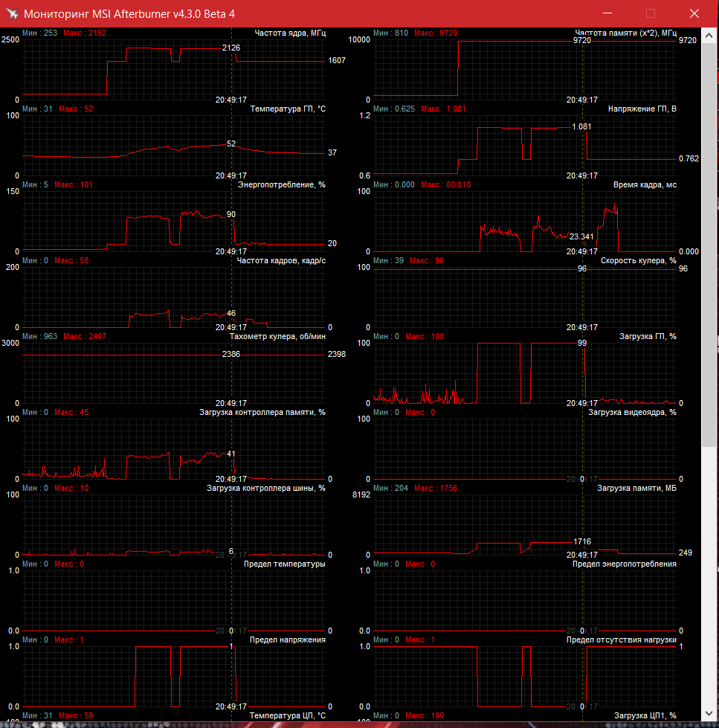
Task: Click the 'Загрузка видеоядра, %' label
Action: tap(632, 412)
